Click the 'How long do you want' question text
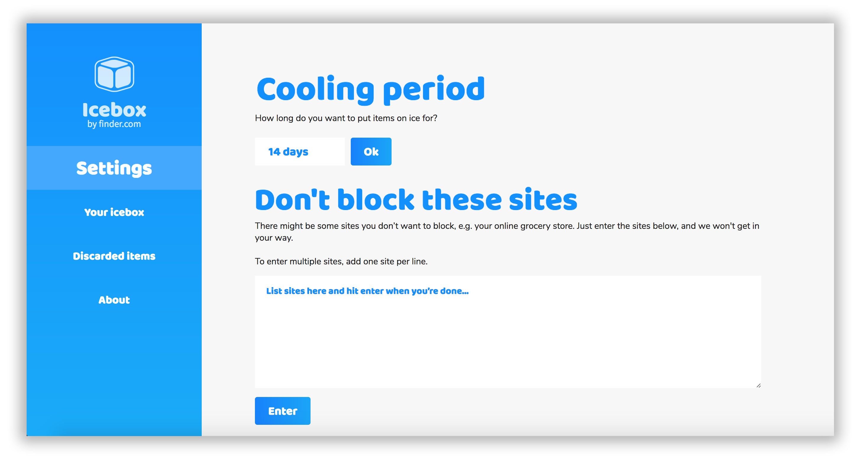The width and height of the screenshot is (868, 463). 346,118
